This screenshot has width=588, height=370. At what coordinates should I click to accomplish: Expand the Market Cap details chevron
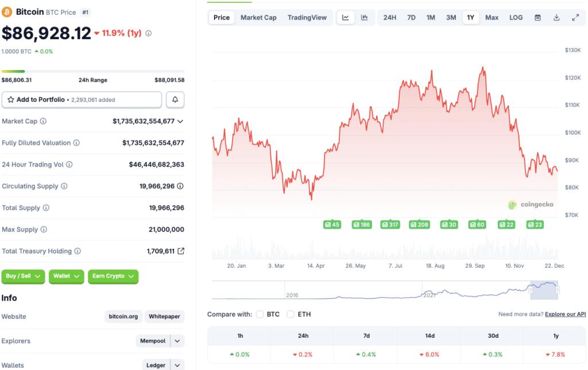pyautogui.click(x=180, y=121)
